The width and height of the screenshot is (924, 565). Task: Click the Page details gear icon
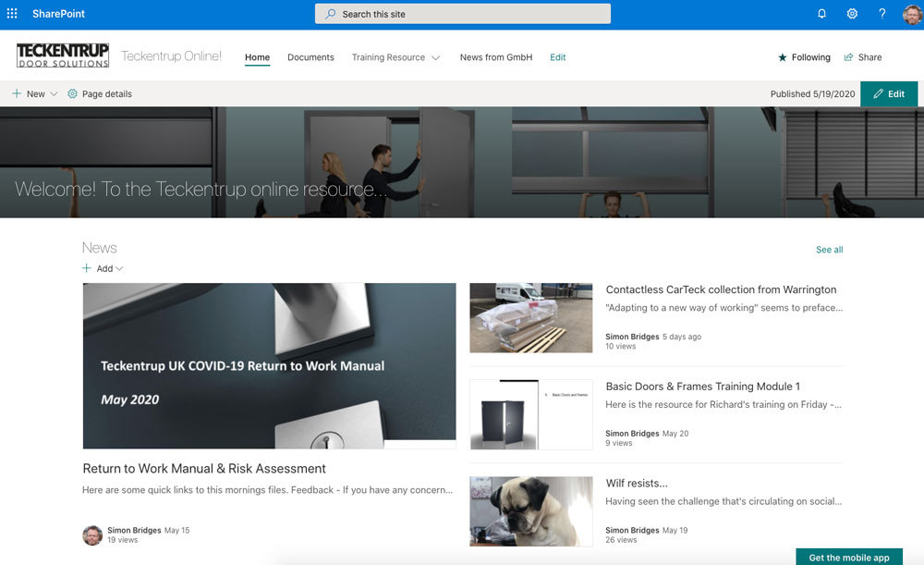72,93
